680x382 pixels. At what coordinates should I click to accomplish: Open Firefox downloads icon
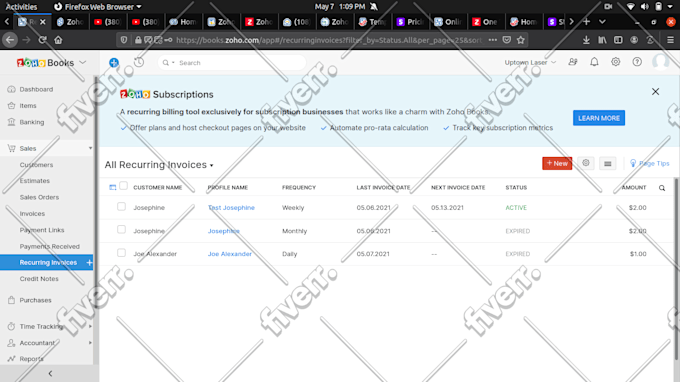[586, 40]
